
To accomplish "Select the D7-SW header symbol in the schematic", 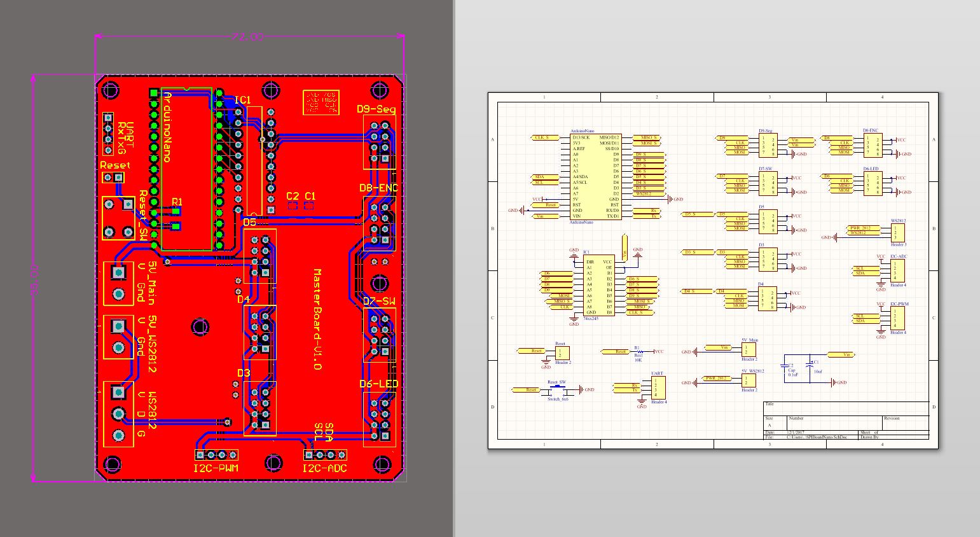I will (x=768, y=183).
